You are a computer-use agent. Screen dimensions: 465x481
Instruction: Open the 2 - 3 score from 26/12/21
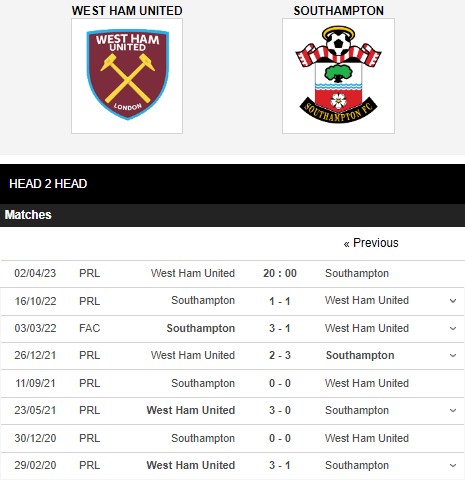(x=280, y=355)
